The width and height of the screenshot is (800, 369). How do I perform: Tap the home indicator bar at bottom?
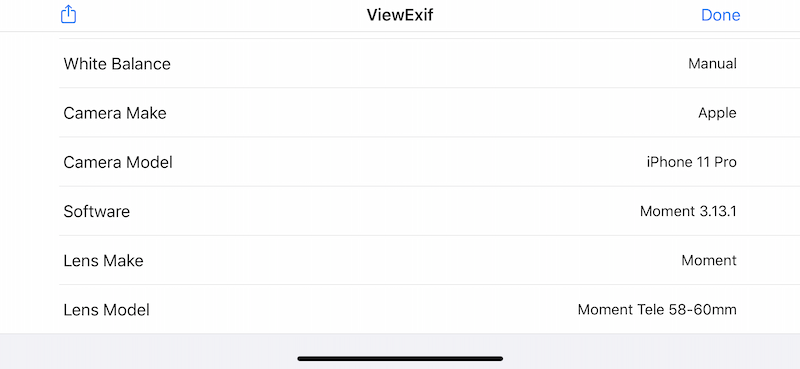[400, 359]
